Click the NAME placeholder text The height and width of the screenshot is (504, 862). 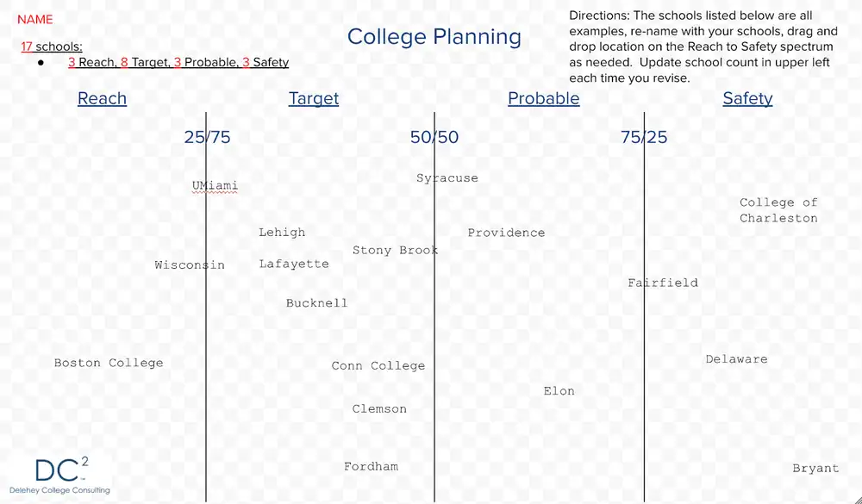click(35, 19)
